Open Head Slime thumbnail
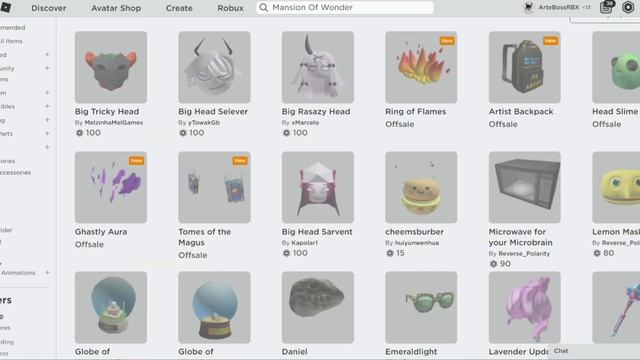 coord(616,67)
